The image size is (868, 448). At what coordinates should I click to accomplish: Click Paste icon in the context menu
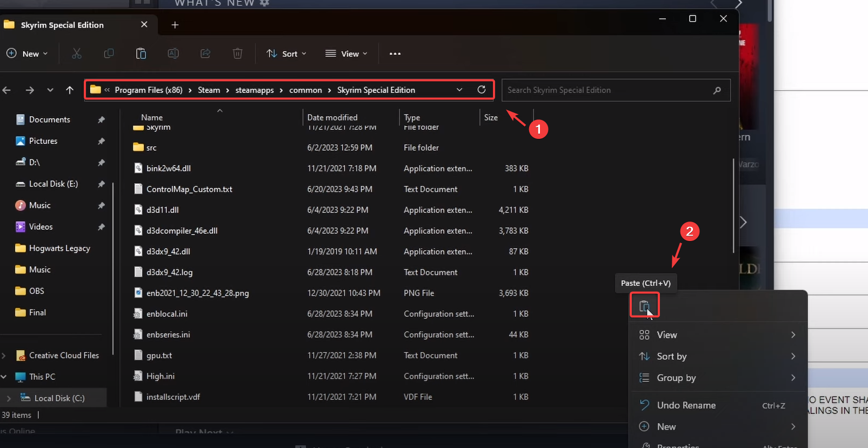click(x=644, y=306)
